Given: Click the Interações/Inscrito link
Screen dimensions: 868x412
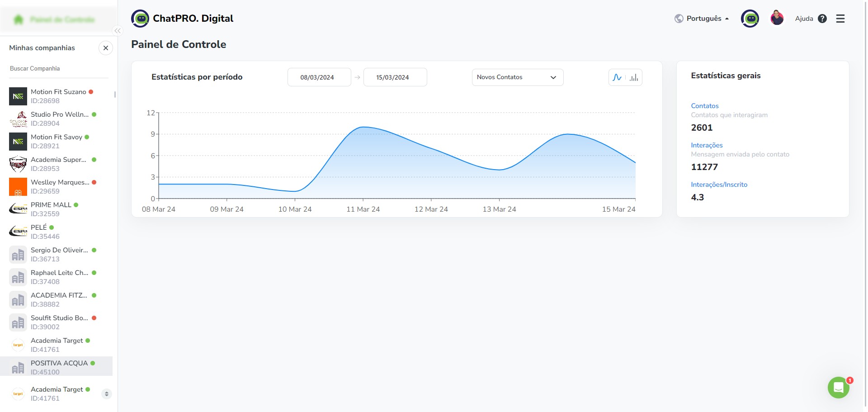Looking at the screenshot, I should [719, 185].
